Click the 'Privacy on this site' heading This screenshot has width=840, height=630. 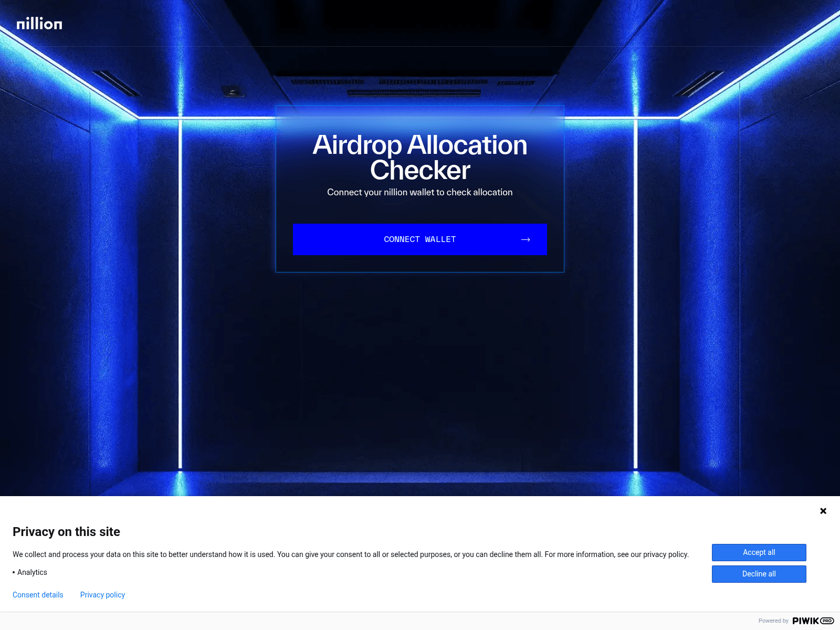[x=66, y=532]
